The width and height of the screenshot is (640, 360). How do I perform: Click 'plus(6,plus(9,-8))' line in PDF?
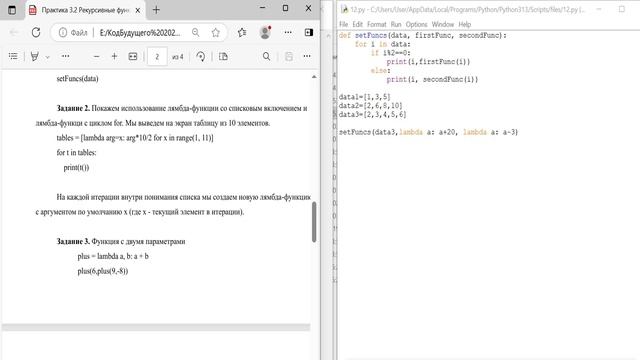click(x=103, y=271)
